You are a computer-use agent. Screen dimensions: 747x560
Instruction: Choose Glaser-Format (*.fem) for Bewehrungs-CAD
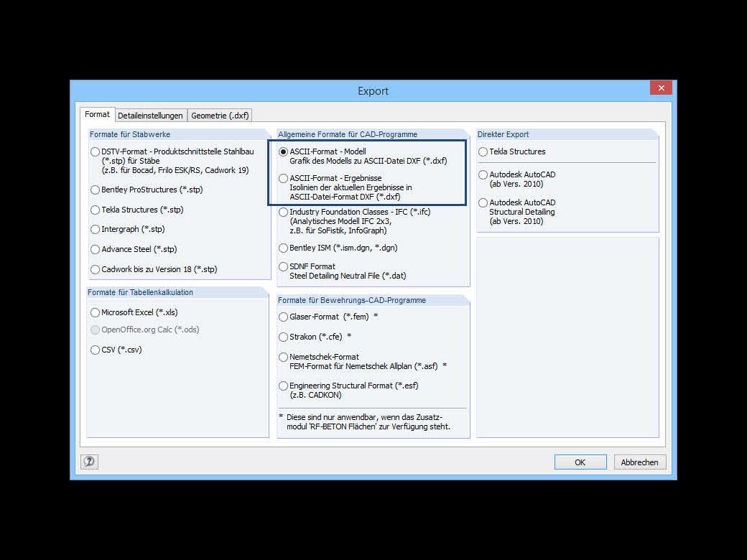pyautogui.click(x=284, y=317)
